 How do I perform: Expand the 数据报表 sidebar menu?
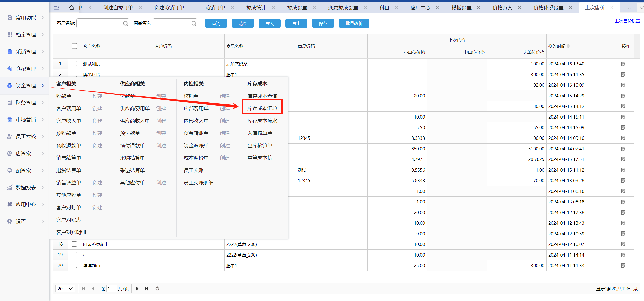25,188
